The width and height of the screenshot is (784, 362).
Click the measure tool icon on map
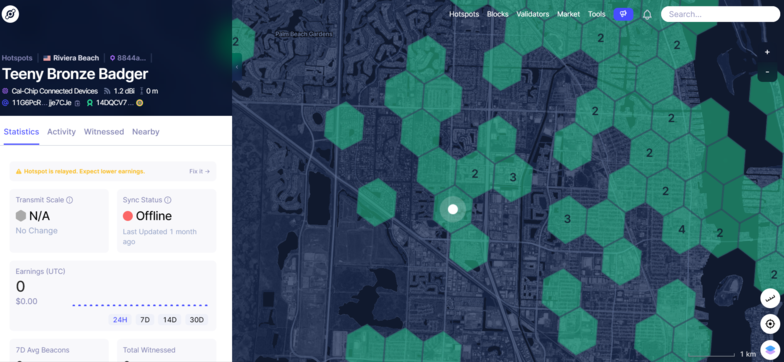point(770,298)
